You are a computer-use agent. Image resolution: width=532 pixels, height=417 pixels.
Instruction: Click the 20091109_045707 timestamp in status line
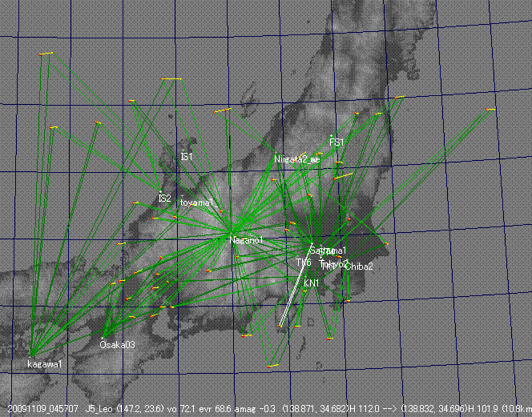[43, 409]
